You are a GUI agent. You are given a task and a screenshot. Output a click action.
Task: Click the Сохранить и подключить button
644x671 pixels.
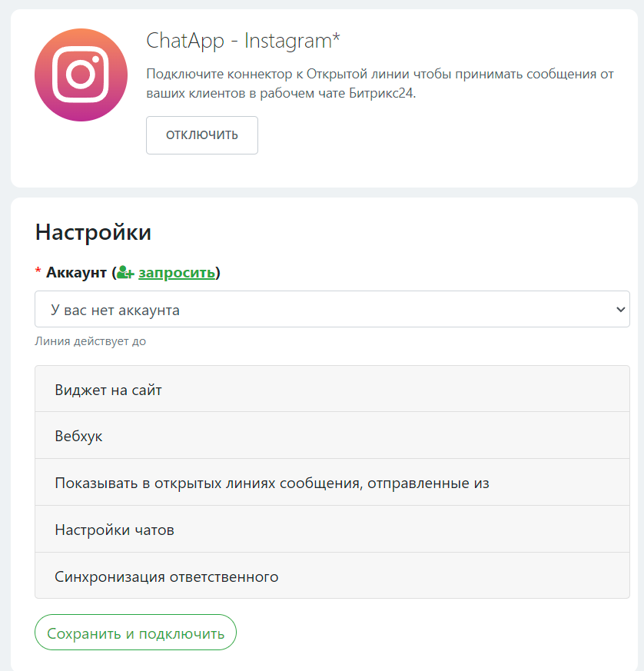click(x=136, y=633)
